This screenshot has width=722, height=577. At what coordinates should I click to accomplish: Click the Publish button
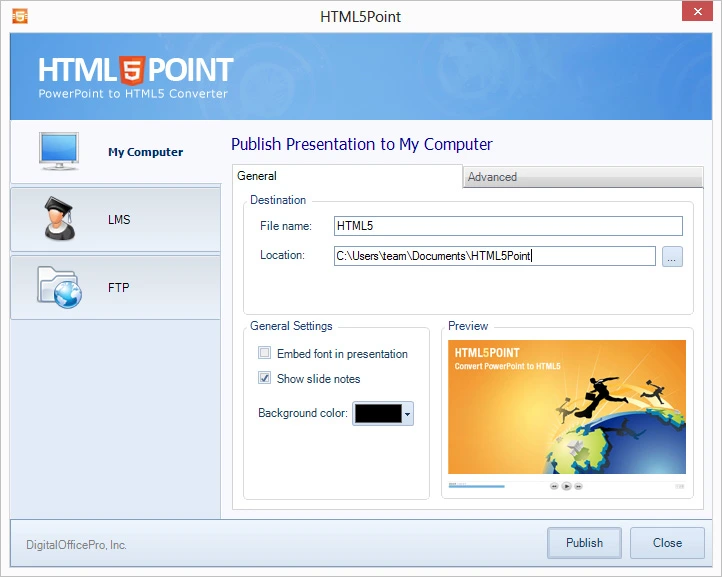584,543
